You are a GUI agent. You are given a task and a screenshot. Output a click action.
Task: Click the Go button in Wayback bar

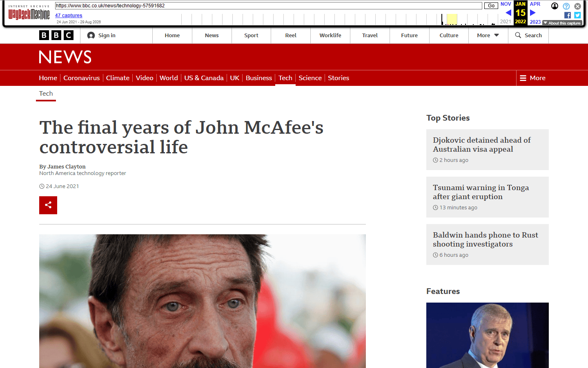pyautogui.click(x=491, y=6)
